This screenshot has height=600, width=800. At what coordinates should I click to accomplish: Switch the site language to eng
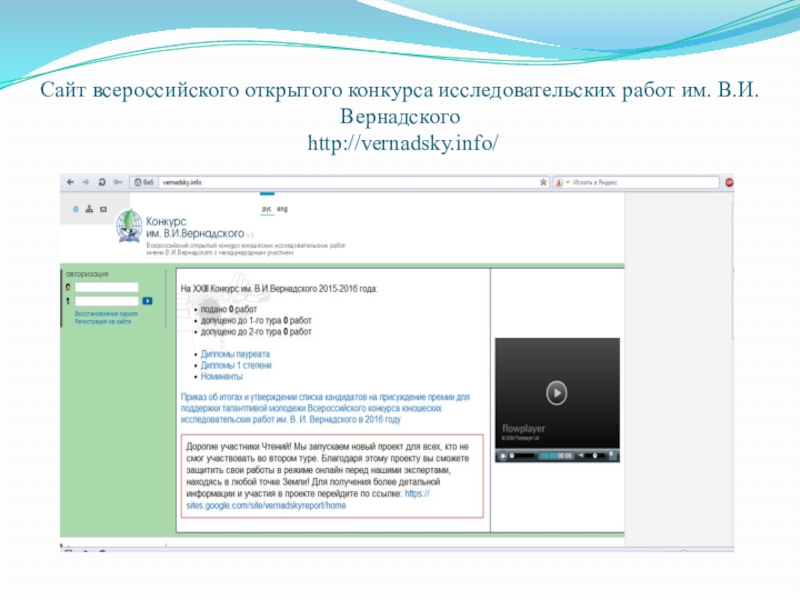coord(282,209)
